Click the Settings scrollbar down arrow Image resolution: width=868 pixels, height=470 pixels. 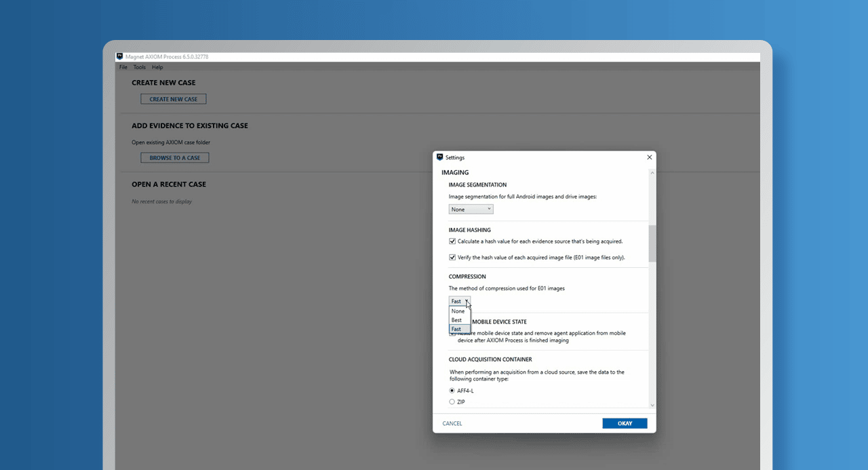point(652,405)
